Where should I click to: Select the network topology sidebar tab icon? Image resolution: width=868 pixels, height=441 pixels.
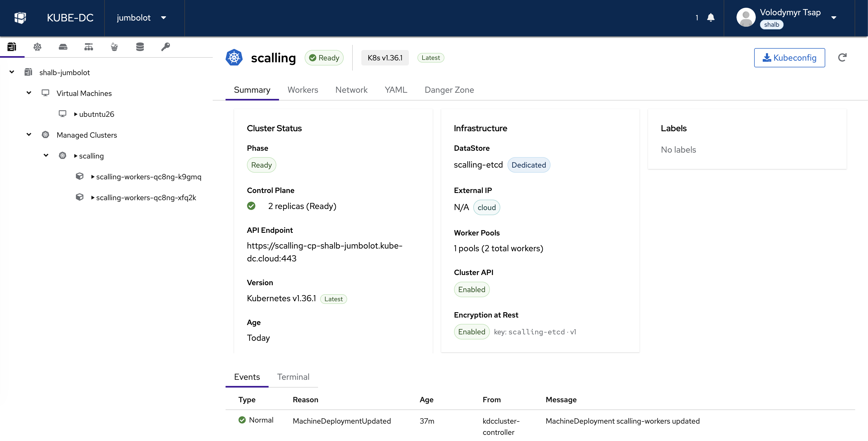coord(89,47)
